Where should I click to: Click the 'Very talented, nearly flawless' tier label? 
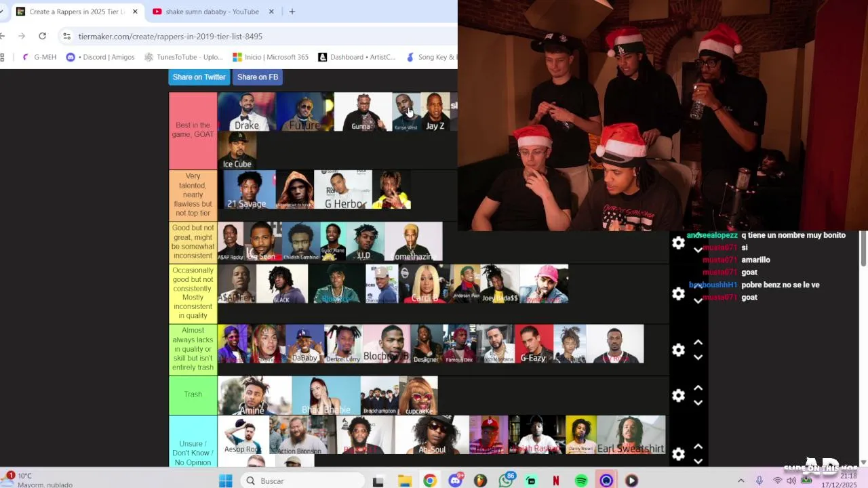pyautogui.click(x=193, y=195)
